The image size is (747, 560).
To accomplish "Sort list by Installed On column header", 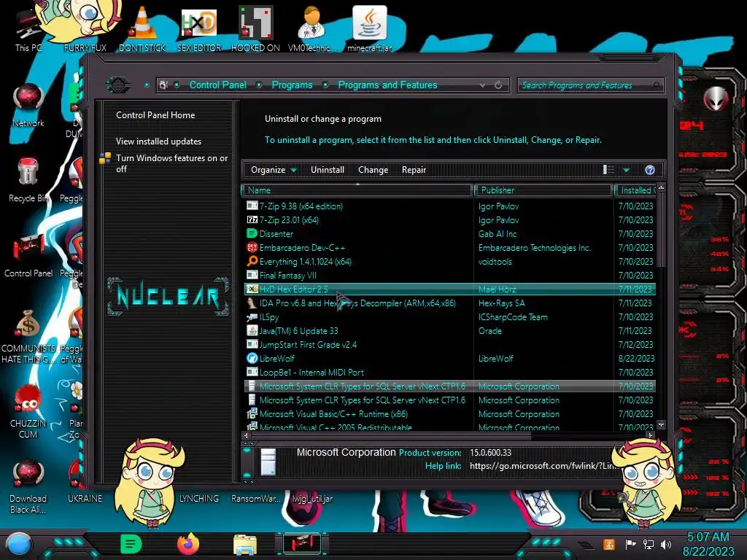I will [635, 190].
